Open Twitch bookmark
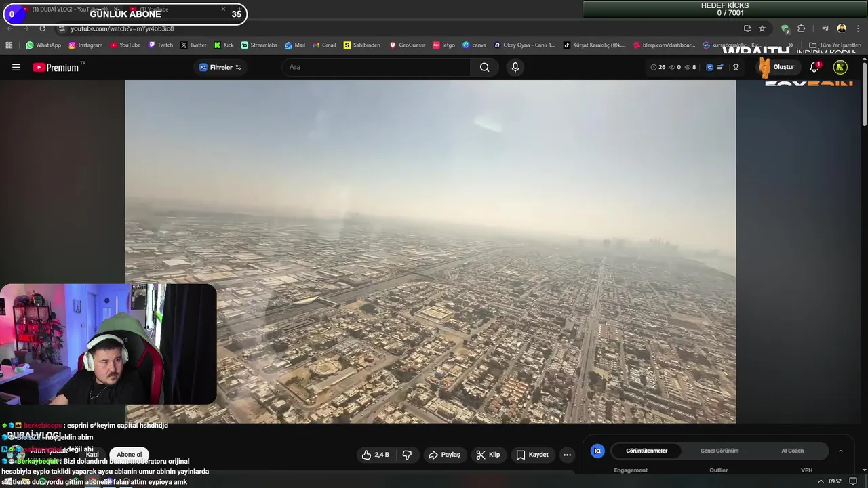The width and height of the screenshot is (868, 488). tap(161, 45)
